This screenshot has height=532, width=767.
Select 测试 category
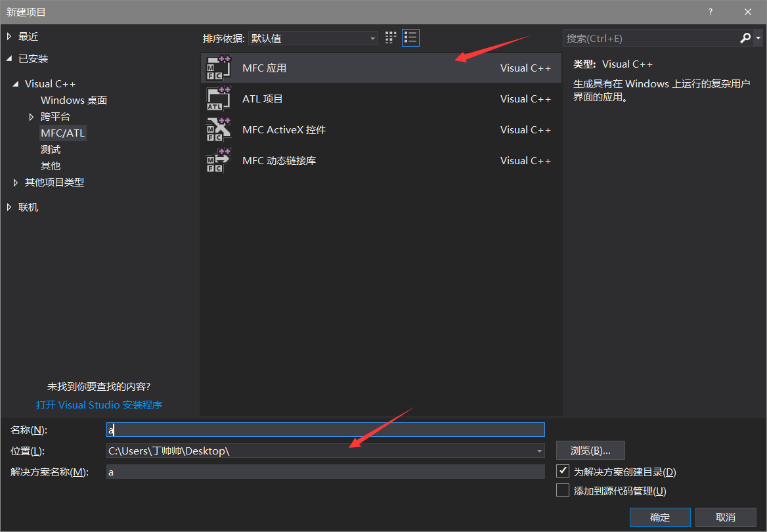(51, 149)
